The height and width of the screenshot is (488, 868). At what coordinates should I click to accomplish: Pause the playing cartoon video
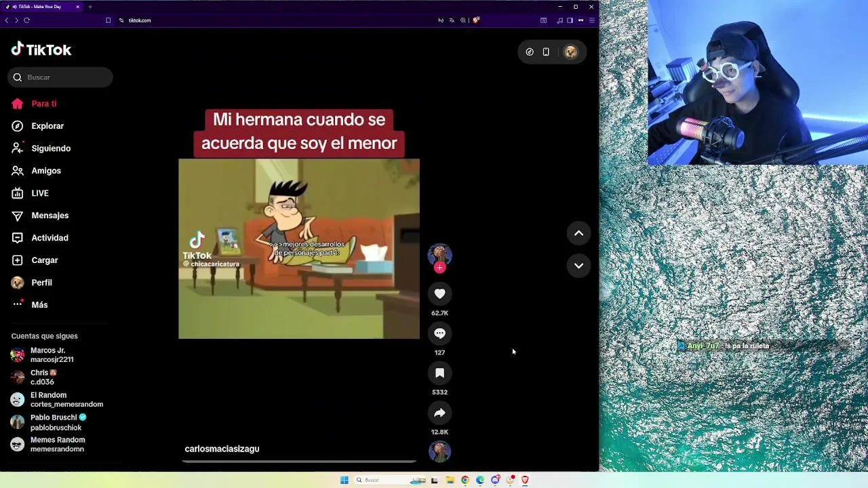299,249
